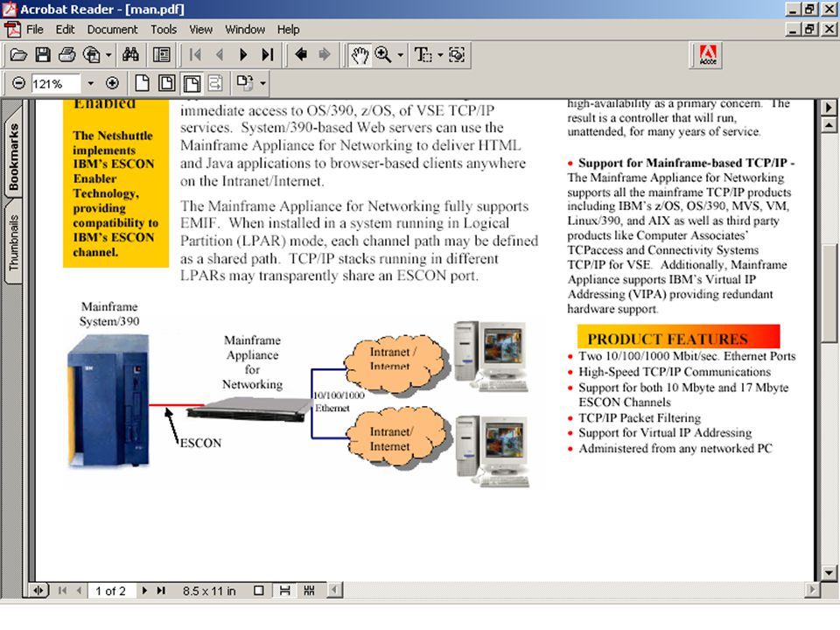This screenshot has height=630, width=840.
Task: Click the '1 of 2' page number field
Action: coord(111,591)
